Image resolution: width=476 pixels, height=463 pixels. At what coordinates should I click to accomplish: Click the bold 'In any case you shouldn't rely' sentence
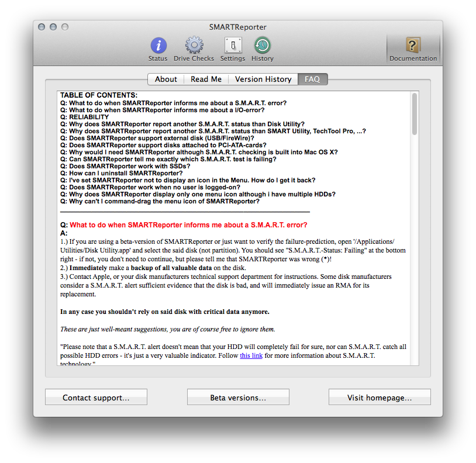tap(164, 312)
